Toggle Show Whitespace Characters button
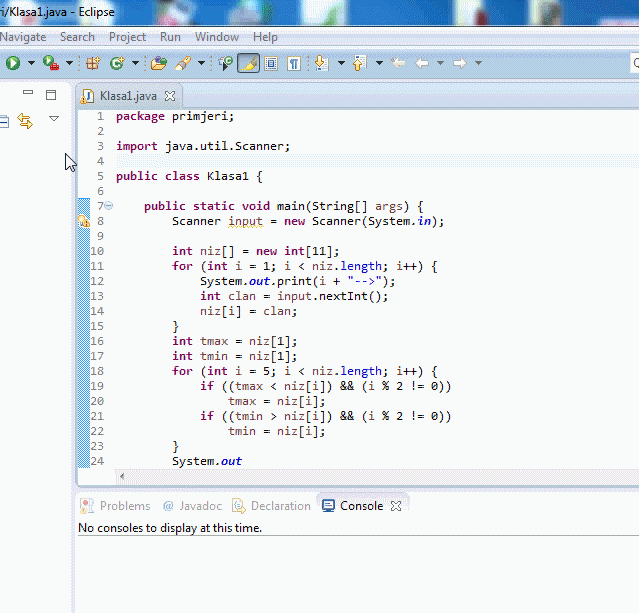 point(294,63)
